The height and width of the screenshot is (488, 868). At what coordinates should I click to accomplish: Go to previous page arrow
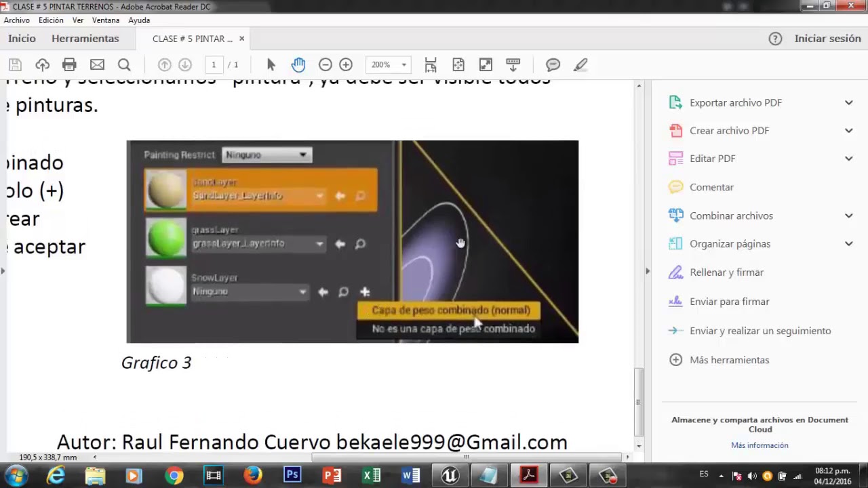coord(164,65)
